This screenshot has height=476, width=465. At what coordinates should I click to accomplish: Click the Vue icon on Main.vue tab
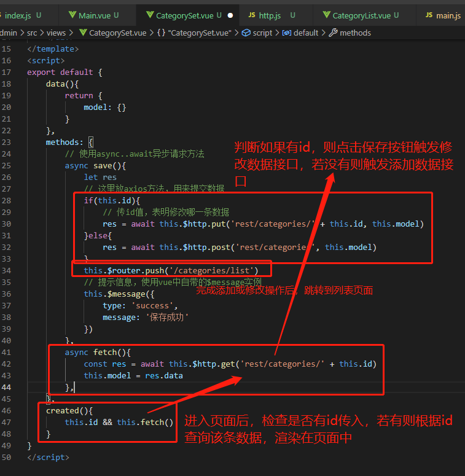click(72, 15)
